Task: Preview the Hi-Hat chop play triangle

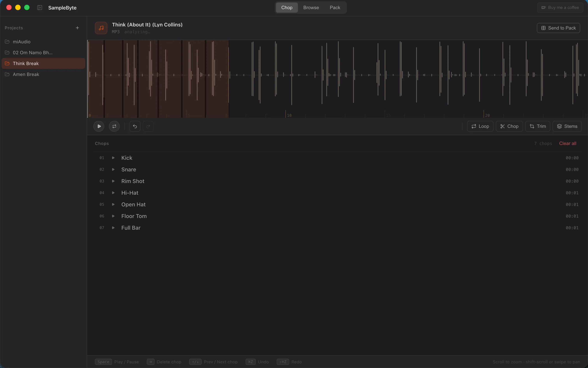Action: point(113,193)
